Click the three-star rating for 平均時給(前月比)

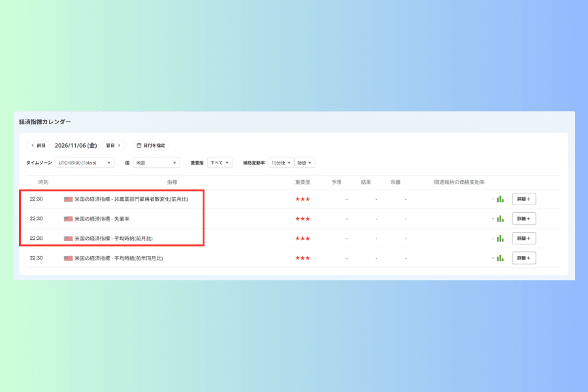(302, 238)
